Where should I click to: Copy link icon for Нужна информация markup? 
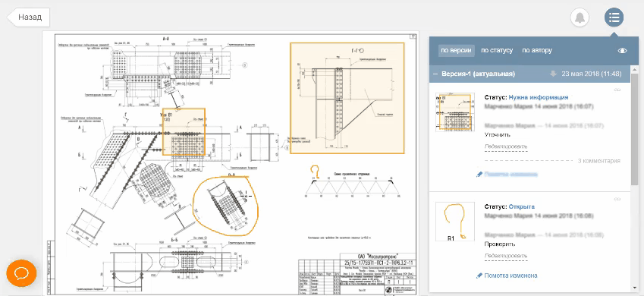point(617,90)
